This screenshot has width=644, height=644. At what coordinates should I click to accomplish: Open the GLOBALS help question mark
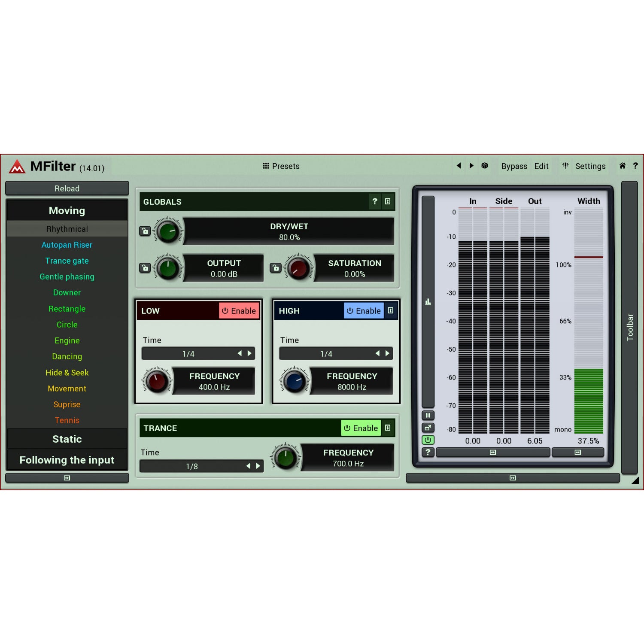click(375, 201)
